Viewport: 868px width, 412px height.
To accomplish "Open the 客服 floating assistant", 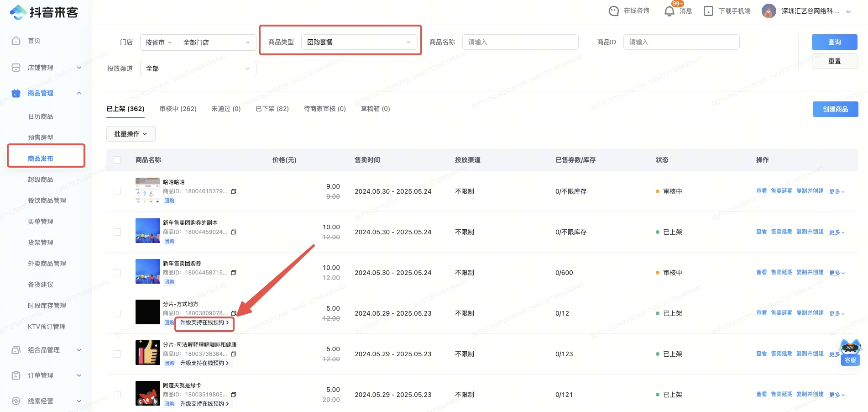I will pos(850,353).
